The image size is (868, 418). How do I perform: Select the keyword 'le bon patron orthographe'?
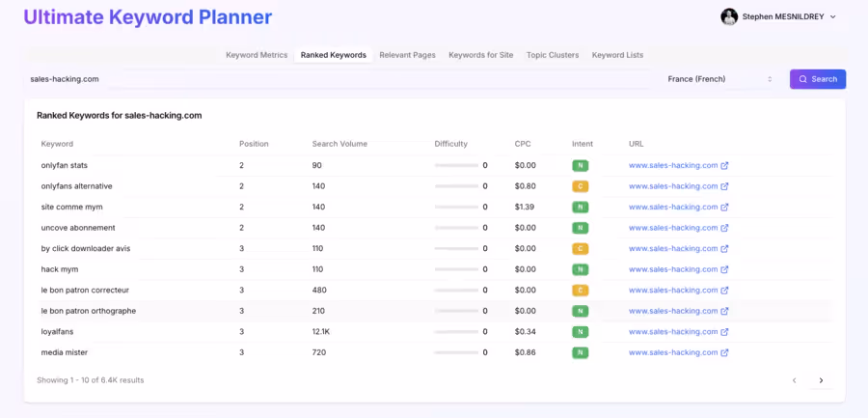[89, 311]
